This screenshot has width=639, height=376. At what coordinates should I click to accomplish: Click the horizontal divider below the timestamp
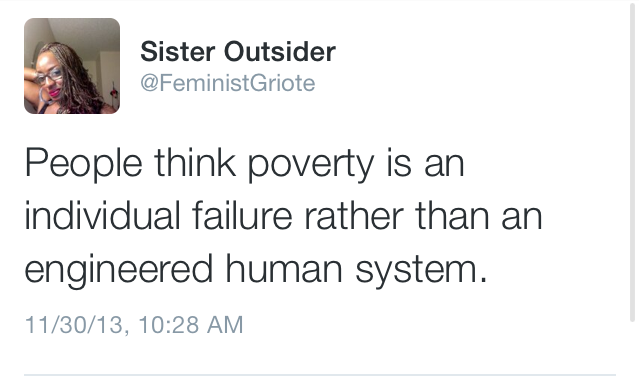click(x=320, y=374)
